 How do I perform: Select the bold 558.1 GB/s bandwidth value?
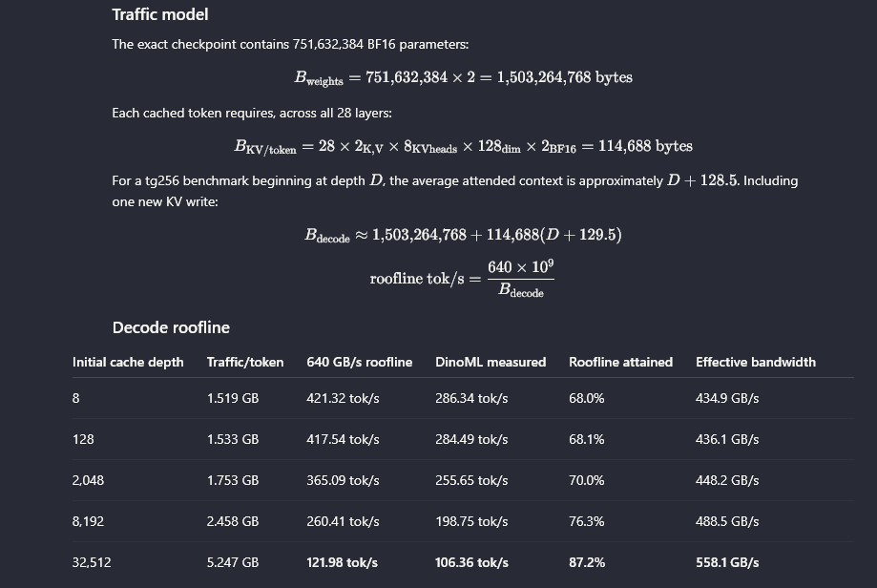pos(727,562)
